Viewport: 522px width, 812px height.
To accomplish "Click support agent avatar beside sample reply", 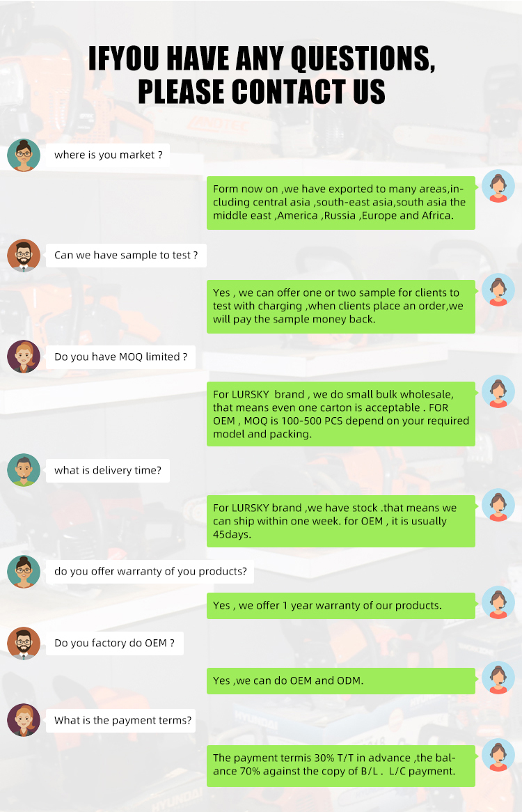I will 498,290.
